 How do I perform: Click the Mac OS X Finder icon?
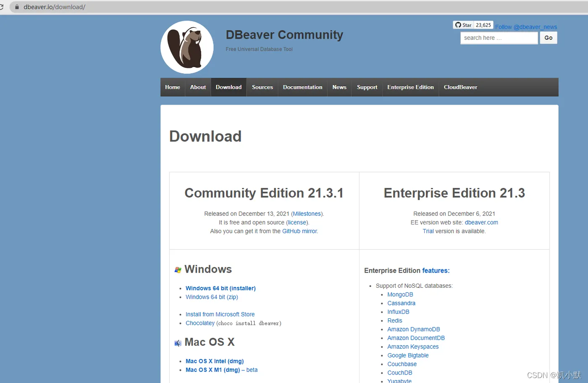click(178, 343)
